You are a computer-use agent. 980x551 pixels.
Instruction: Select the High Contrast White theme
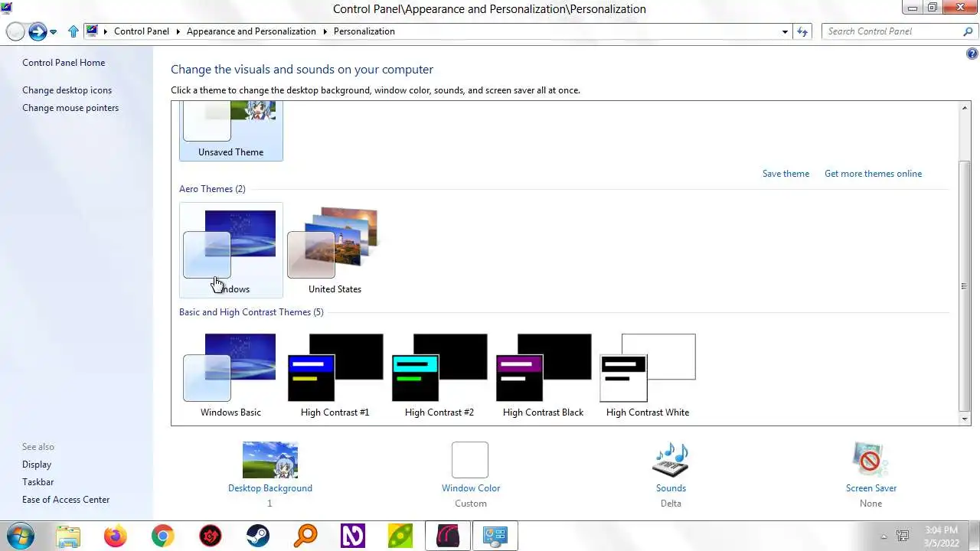click(x=647, y=375)
